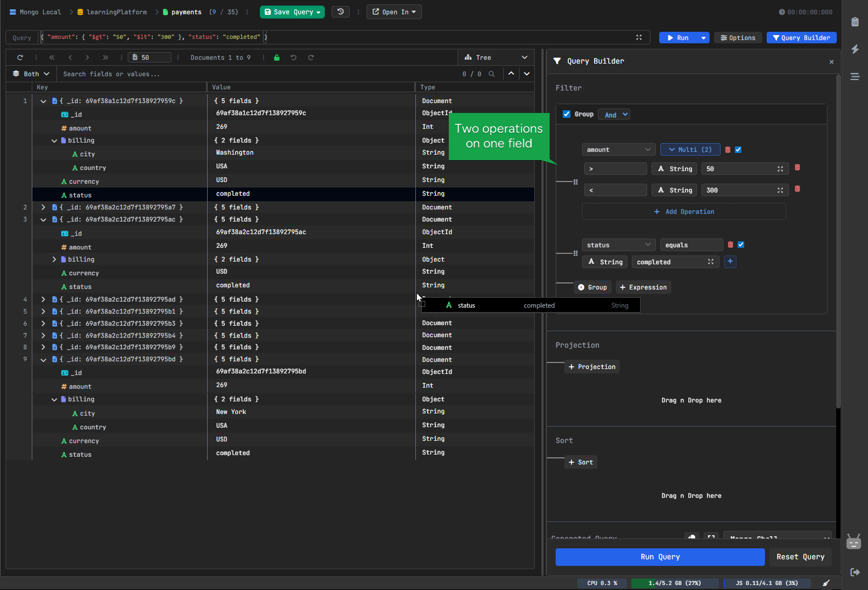
Task: Click the page size field showing 50
Action: coord(150,58)
